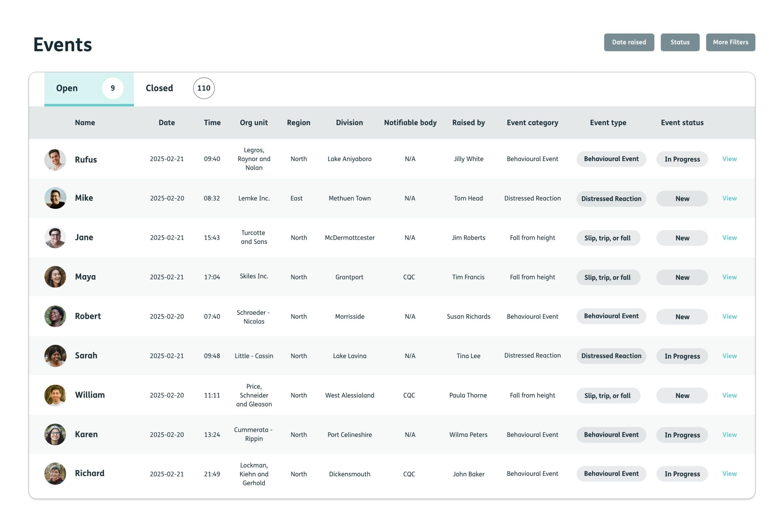Click Jane's Slip, trip, or fall tag

click(x=607, y=238)
